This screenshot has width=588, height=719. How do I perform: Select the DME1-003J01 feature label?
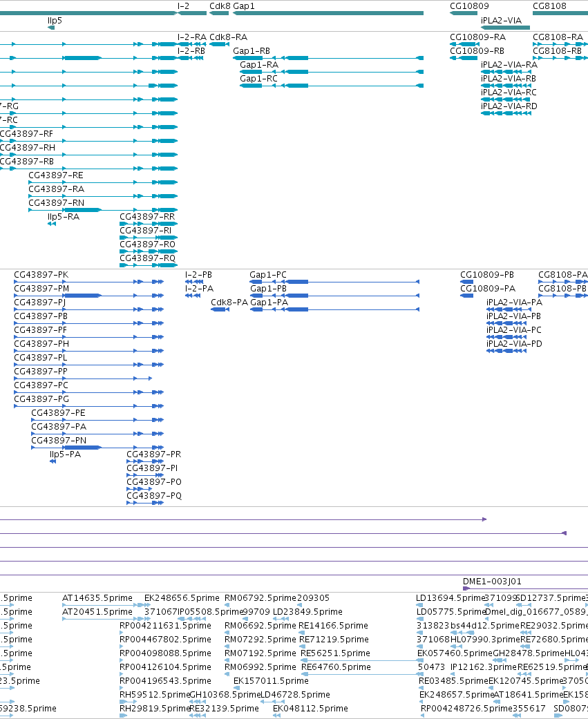[x=492, y=581]
